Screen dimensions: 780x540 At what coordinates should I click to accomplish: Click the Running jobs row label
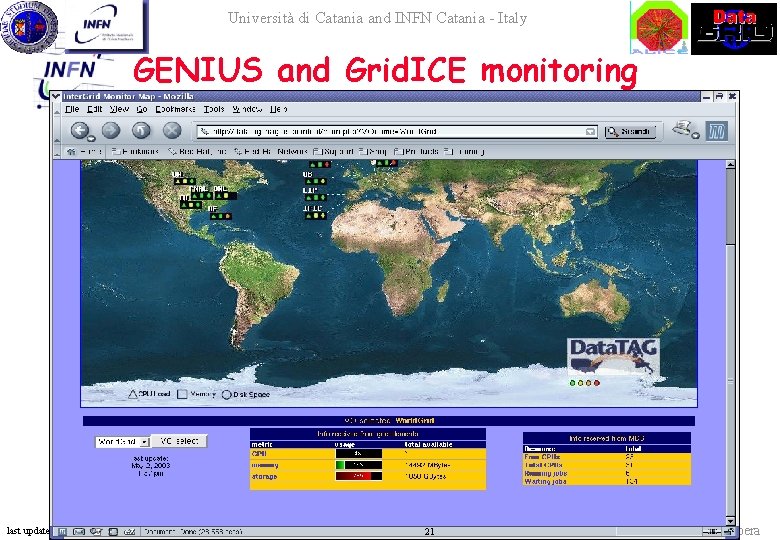546,473
